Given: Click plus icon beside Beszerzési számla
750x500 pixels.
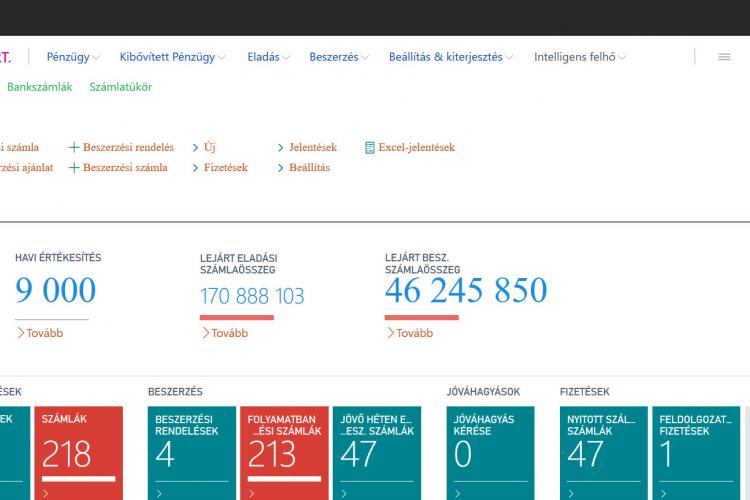Looking at the screenshot, I should [x=74, y=167].
